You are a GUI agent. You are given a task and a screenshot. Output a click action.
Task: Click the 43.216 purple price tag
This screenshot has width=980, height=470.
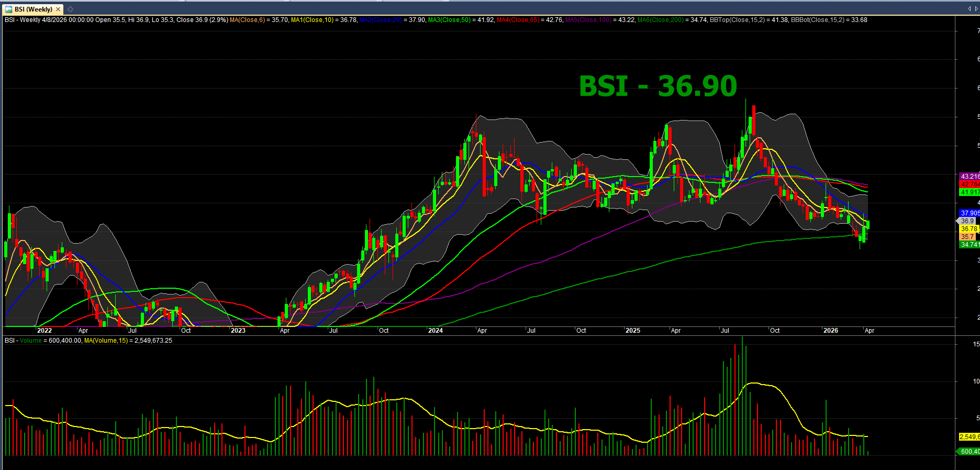point(969,177)
